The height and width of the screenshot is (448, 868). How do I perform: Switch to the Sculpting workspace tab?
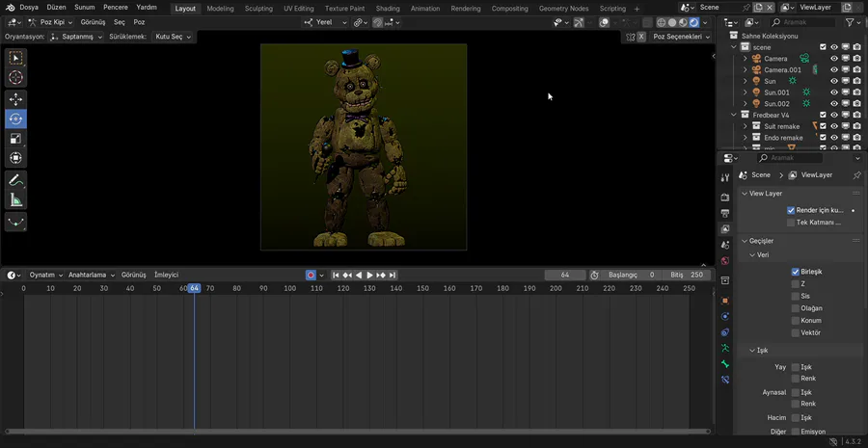click(258, 8)
